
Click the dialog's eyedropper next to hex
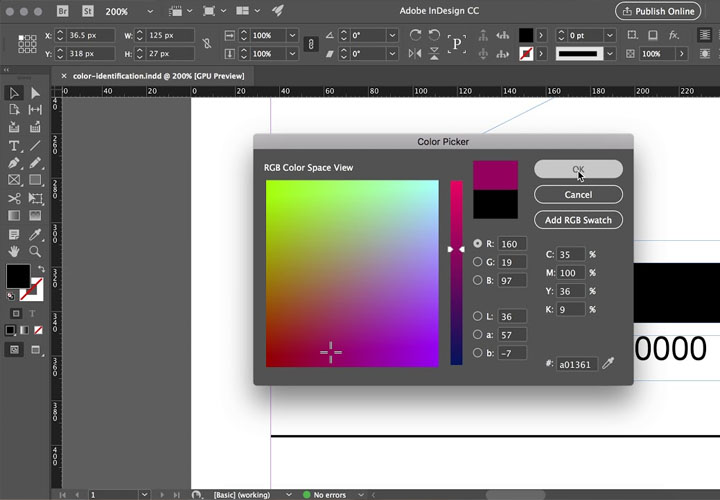(x=608, y=363)
